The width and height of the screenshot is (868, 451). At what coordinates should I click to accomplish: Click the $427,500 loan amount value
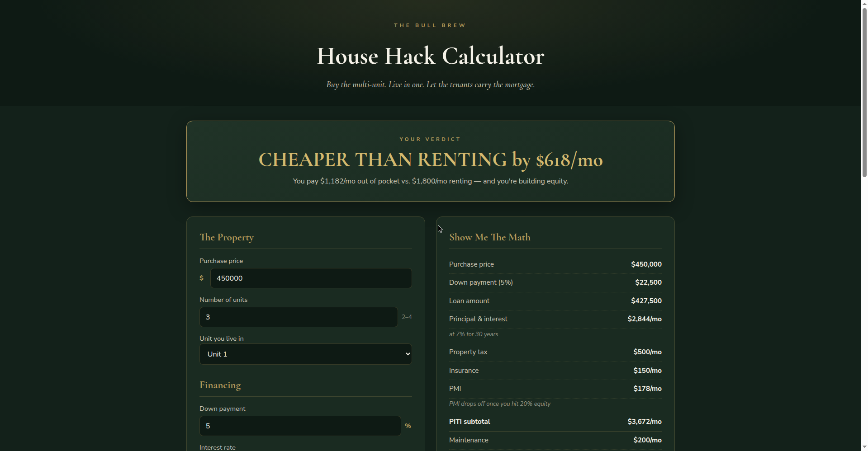click(646, 301)
